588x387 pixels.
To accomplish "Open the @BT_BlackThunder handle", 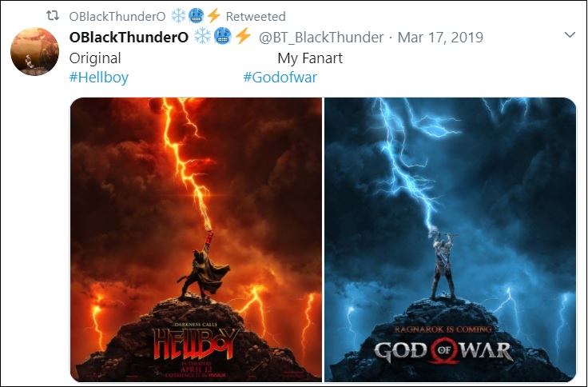I will [x=321, y=37].
